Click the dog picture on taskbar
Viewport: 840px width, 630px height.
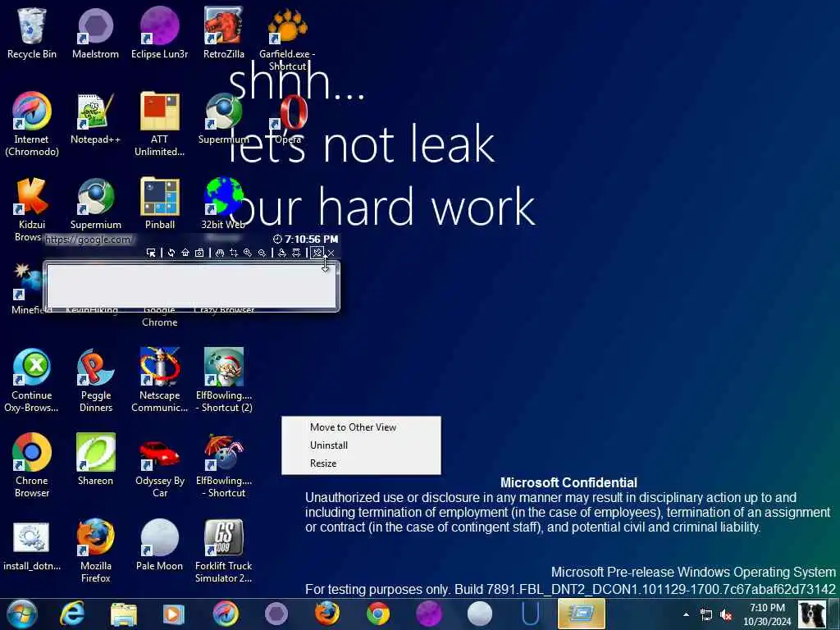pos(811,614)
